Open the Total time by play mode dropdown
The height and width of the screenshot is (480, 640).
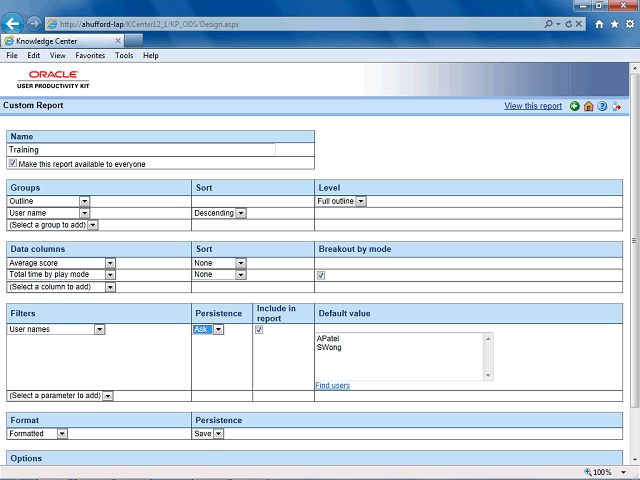click(x=110, y=275)
